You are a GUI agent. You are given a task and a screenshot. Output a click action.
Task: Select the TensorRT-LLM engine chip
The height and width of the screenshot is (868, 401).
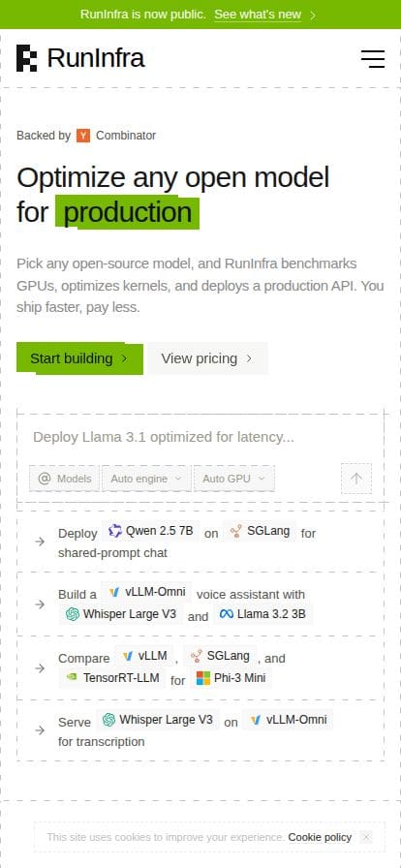pos(112,677)
